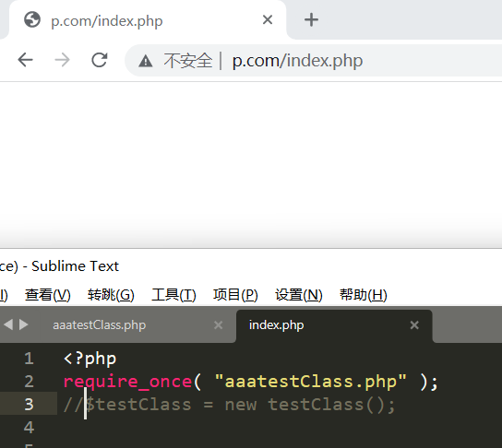Click the require_once keyword
Viewport: 502px width, 448px height.
(x=127, y=382)
